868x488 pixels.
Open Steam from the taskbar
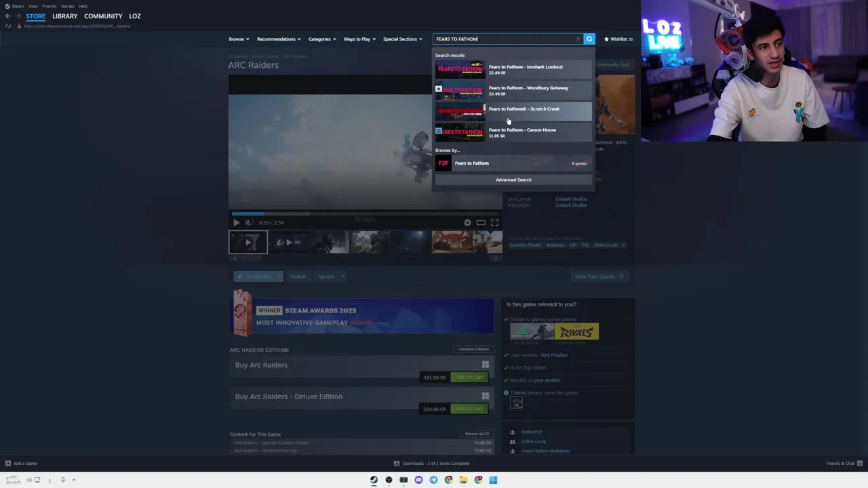374,480
